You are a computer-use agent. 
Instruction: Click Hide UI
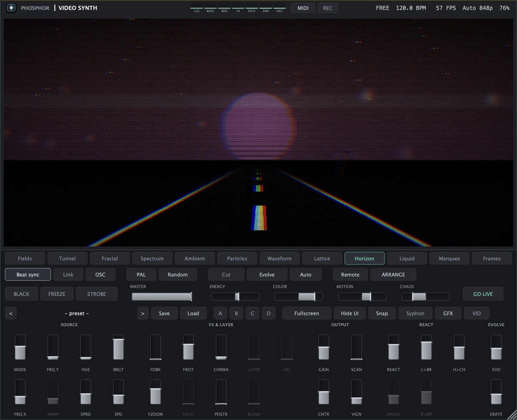pyautogui.click(x=350, y=313)
